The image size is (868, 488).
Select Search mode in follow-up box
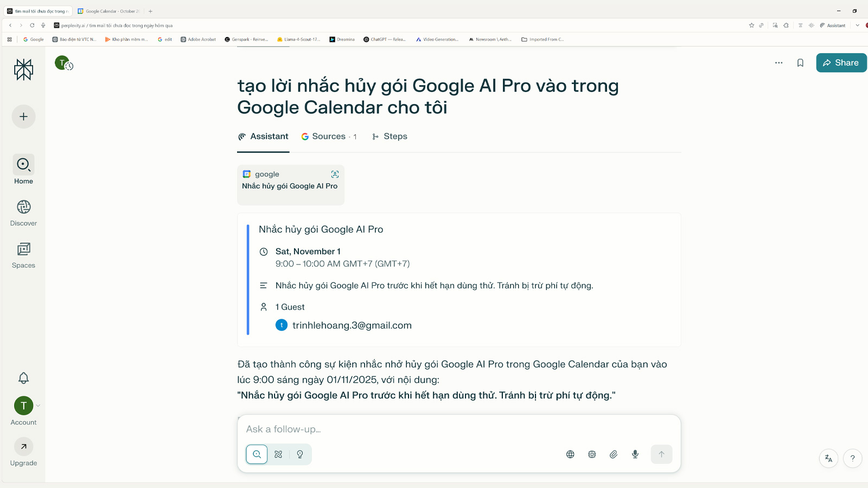coord(257,454)
